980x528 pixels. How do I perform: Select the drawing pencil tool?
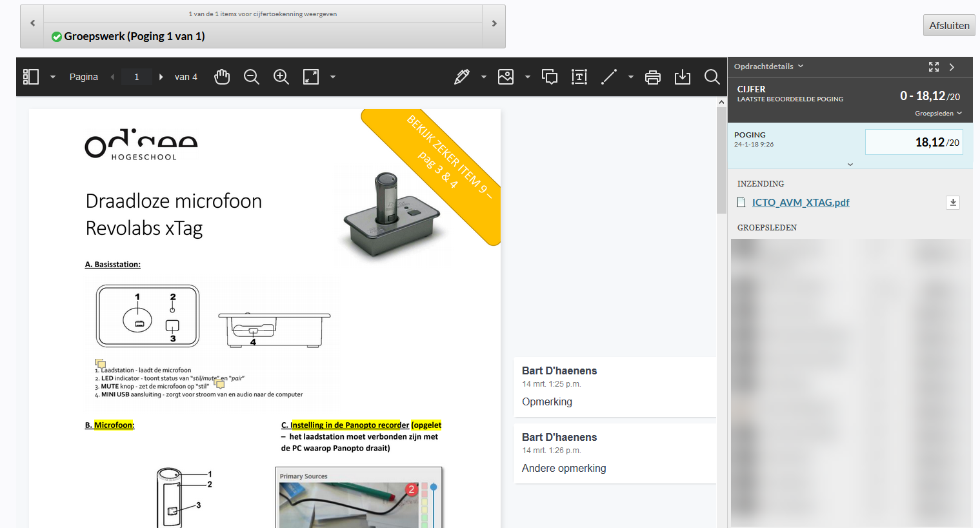click(x=462, y=77)
